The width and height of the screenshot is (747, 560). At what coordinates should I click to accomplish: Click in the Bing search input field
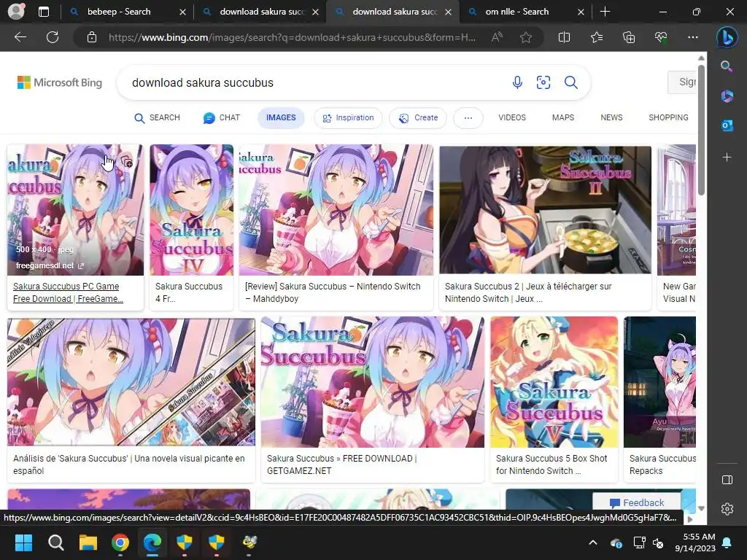pyautogui.click(x=314, y=82)
